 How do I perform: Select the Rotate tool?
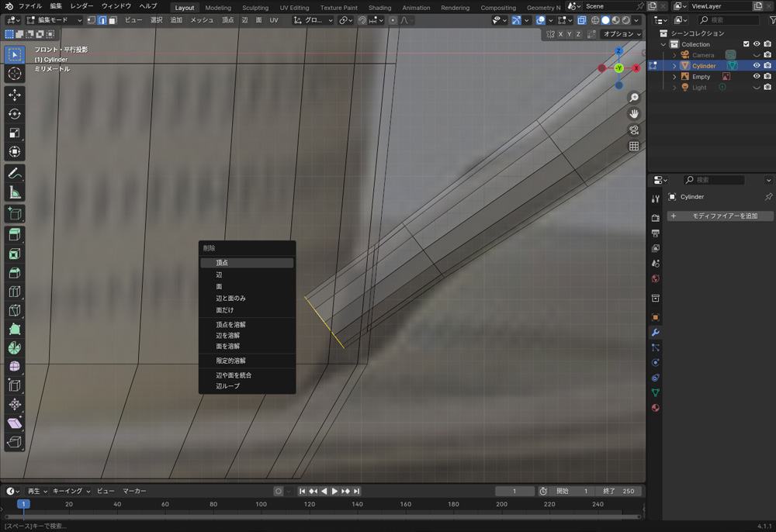(15, 114)
